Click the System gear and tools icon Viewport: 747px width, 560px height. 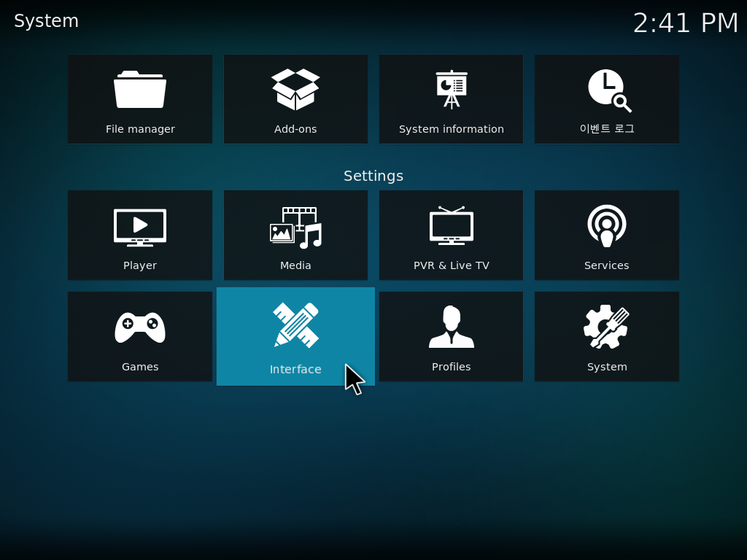click(x=606, y=327)
